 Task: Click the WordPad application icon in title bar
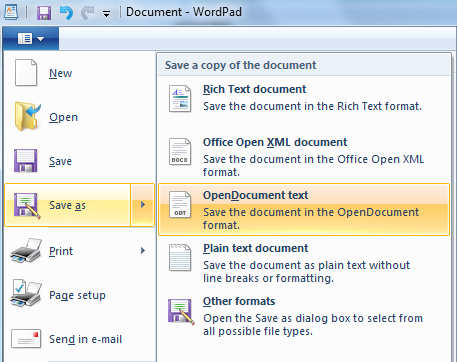(12, 12)
